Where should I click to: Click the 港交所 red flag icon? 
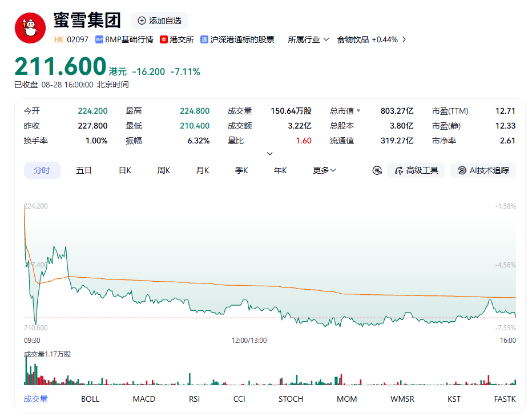[x=164, y=40]
